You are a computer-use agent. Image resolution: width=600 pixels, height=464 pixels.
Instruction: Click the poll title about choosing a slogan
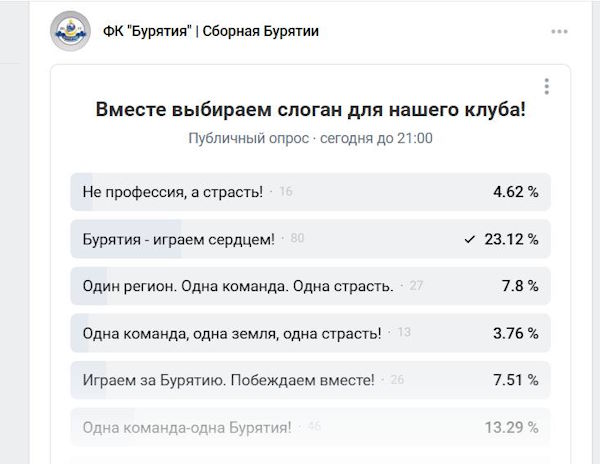310,110
